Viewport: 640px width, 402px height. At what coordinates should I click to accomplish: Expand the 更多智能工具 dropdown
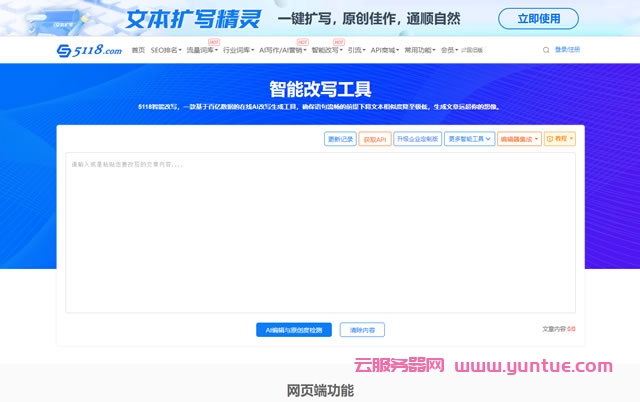(469, 139)
